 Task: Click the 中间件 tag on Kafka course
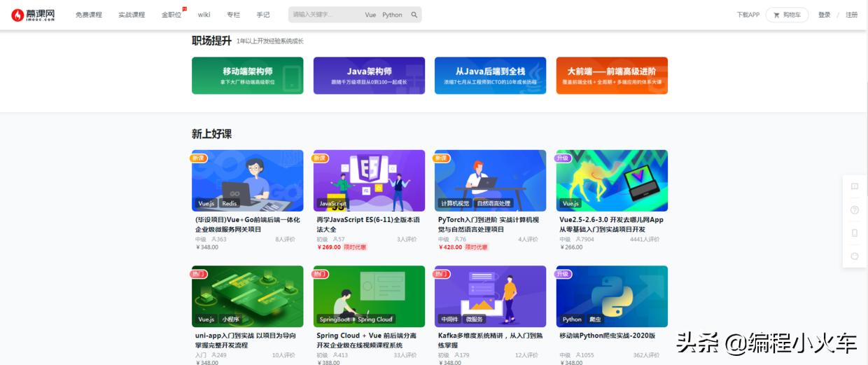click(449, 319)
